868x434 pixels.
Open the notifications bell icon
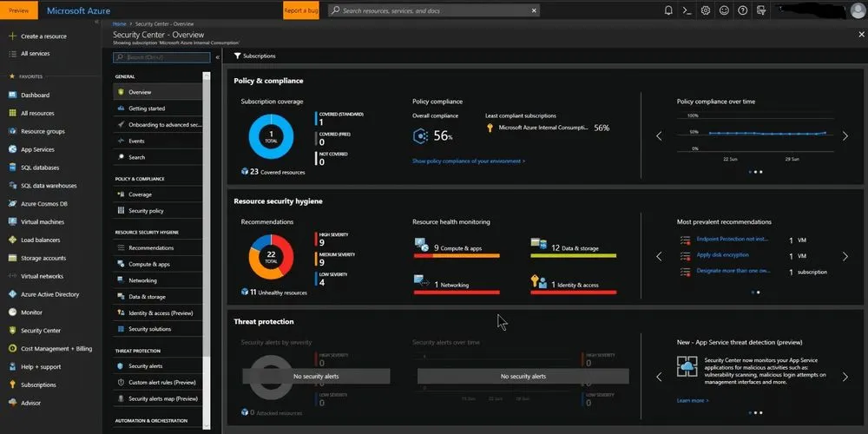click(668, 10)
